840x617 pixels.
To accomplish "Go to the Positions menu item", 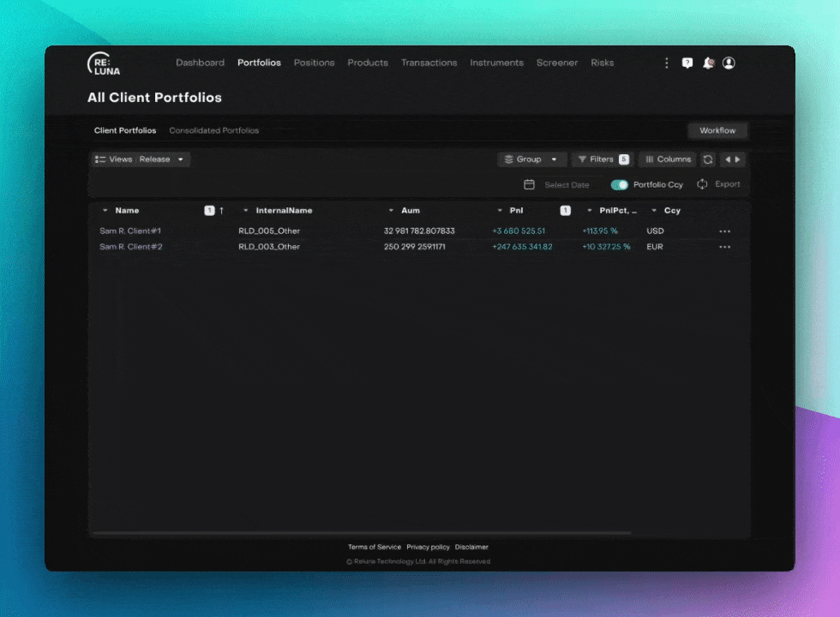I will point(314,63).
